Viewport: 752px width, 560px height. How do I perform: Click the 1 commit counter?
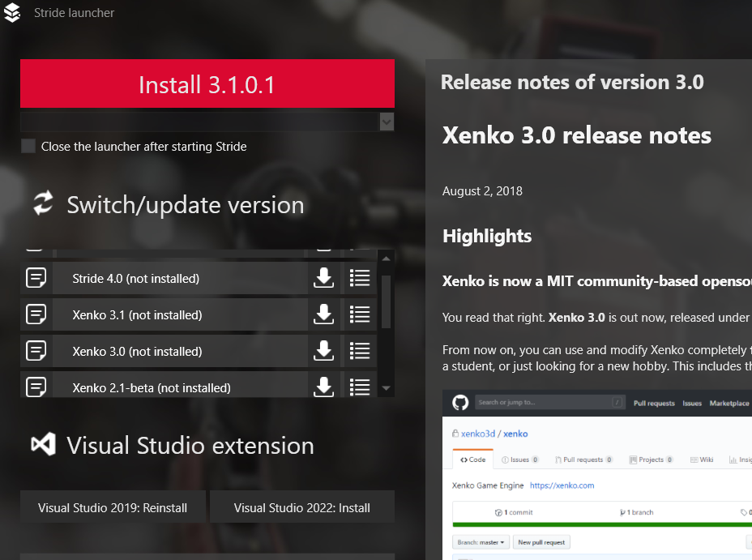514,512
